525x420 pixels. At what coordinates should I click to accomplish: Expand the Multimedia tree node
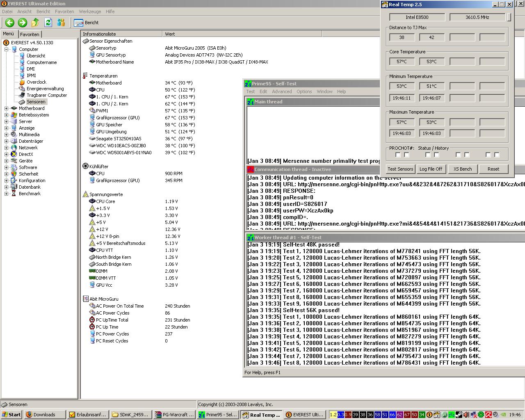click(x=7, y=135)
